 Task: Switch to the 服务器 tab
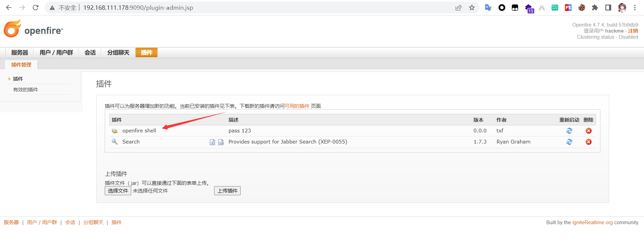(19, 52)
